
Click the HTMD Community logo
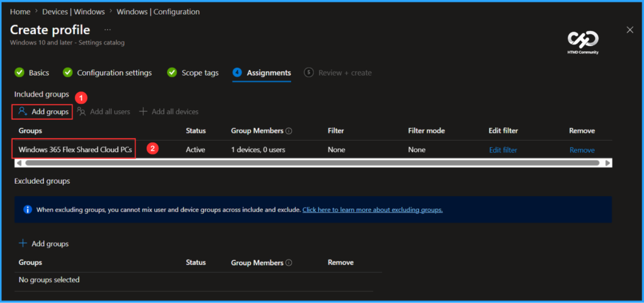pos(583,43)
